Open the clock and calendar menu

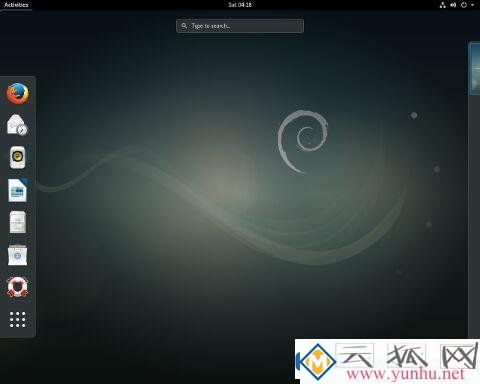click(x=240, y=5)
